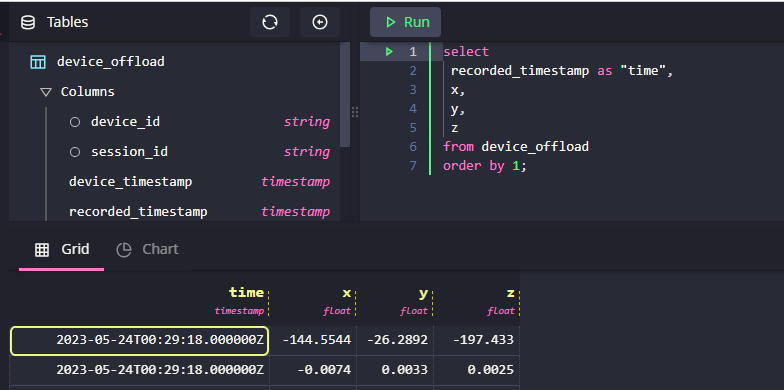Click the refresh tables icon

pos(270,22)
